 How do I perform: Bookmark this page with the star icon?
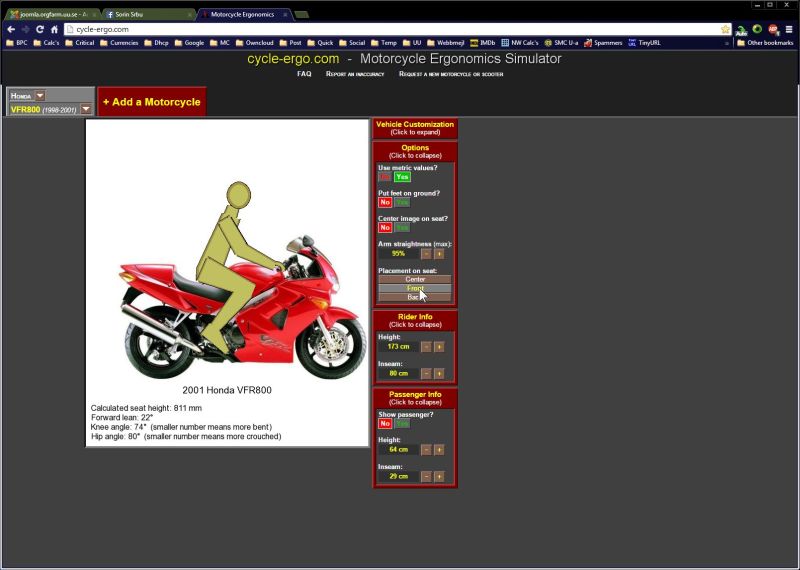(725, 29)
